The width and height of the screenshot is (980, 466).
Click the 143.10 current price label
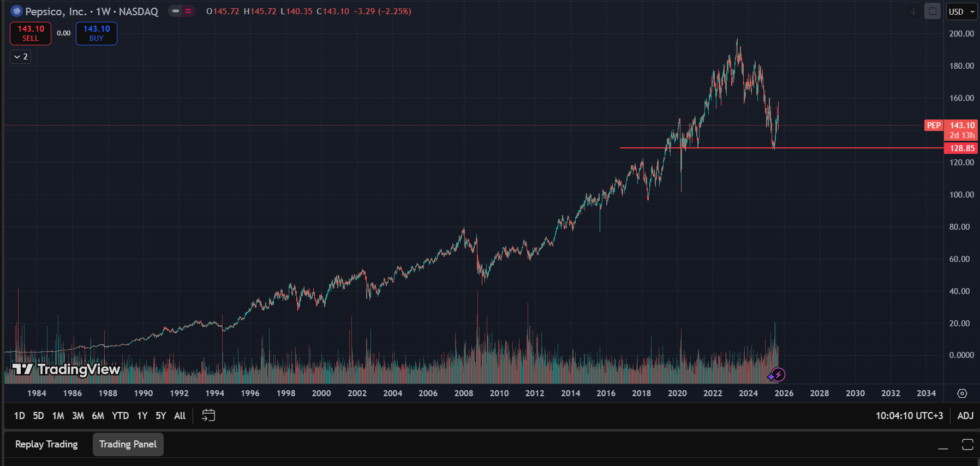961,126
